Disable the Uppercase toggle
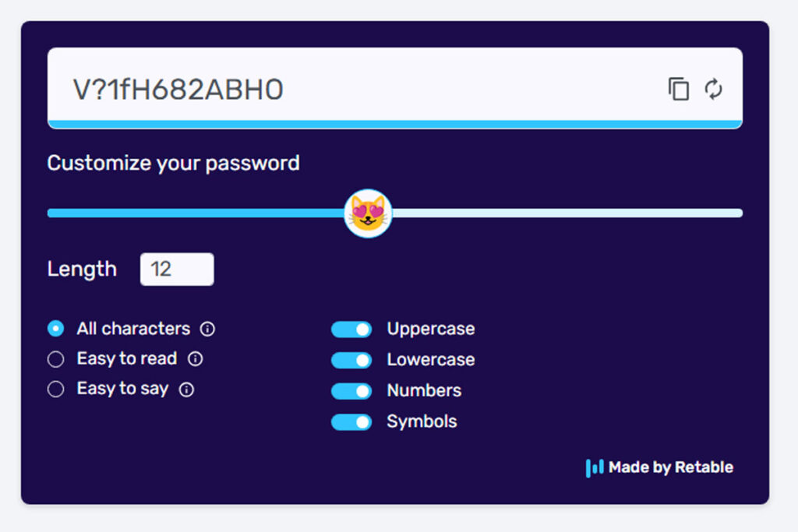798x532 pixels. pyautogui.click(x=351, y=329)
